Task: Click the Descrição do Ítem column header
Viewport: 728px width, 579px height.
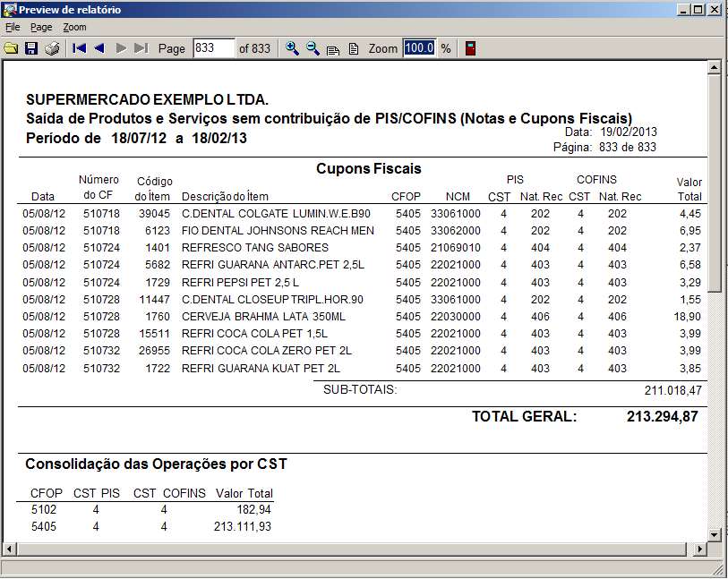Action: [x=225, y=197]
